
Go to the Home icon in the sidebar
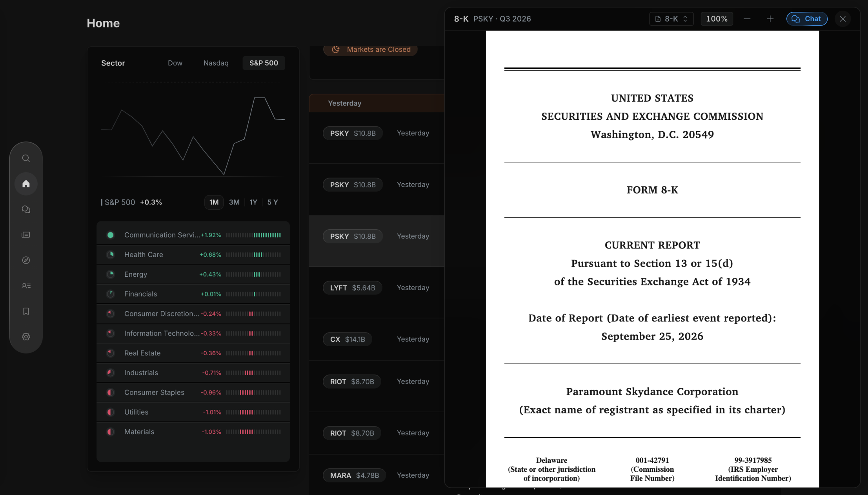(26, 184)
